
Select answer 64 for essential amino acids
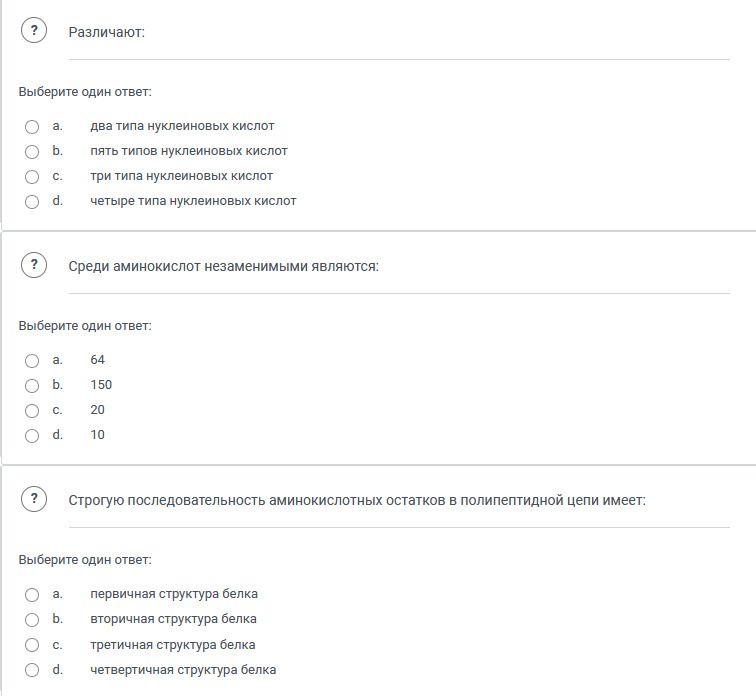(x=32, y=361)
